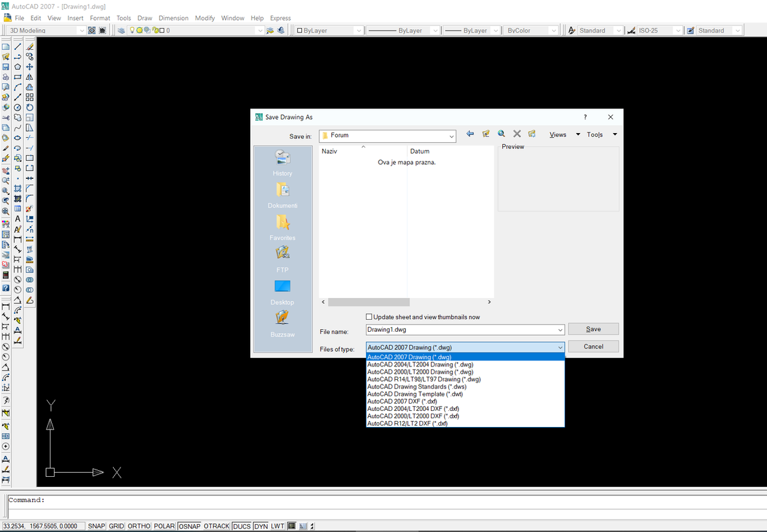Screen dimensions: 767x532
Task: Toggle DUCS in the status bar
Action: pyautogui.click(x=241, y=526)
